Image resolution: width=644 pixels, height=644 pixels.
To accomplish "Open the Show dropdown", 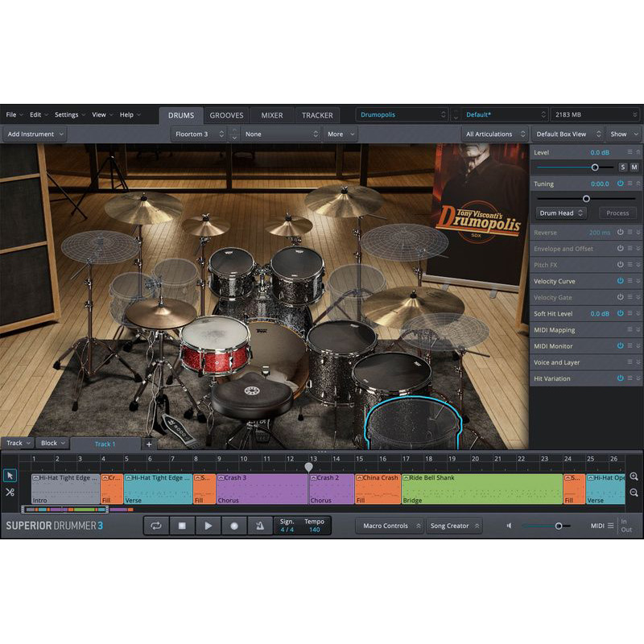I will point(623,134).
